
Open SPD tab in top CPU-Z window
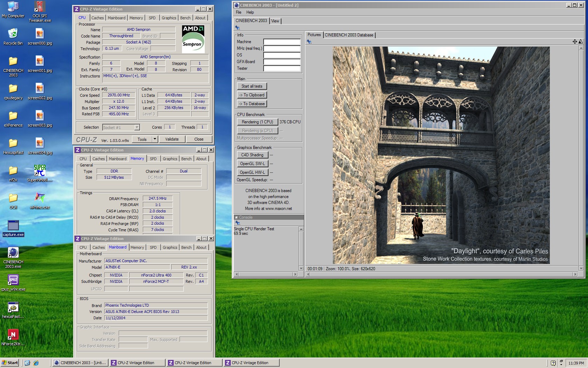[x=152, y=18]
